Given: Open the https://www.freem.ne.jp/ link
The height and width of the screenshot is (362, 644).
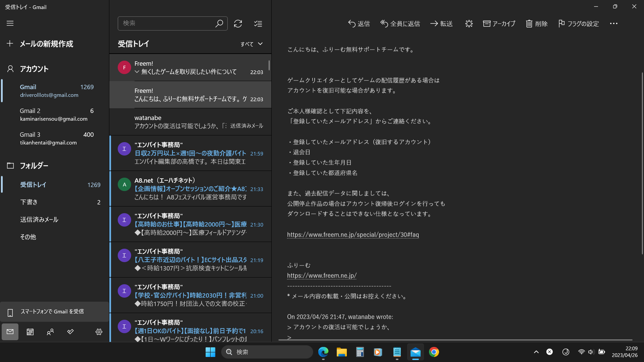Looking at the screenshot, I should click(322, 276).
